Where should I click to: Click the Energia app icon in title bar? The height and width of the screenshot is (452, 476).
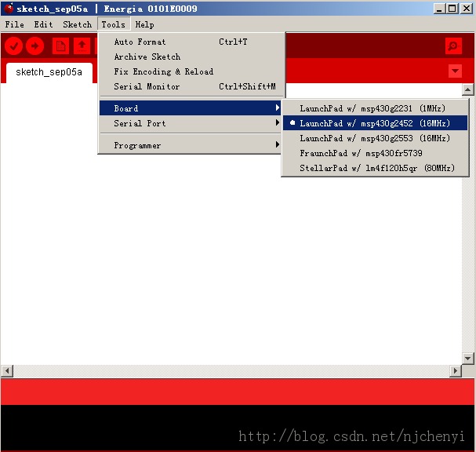tap(9, 9)
